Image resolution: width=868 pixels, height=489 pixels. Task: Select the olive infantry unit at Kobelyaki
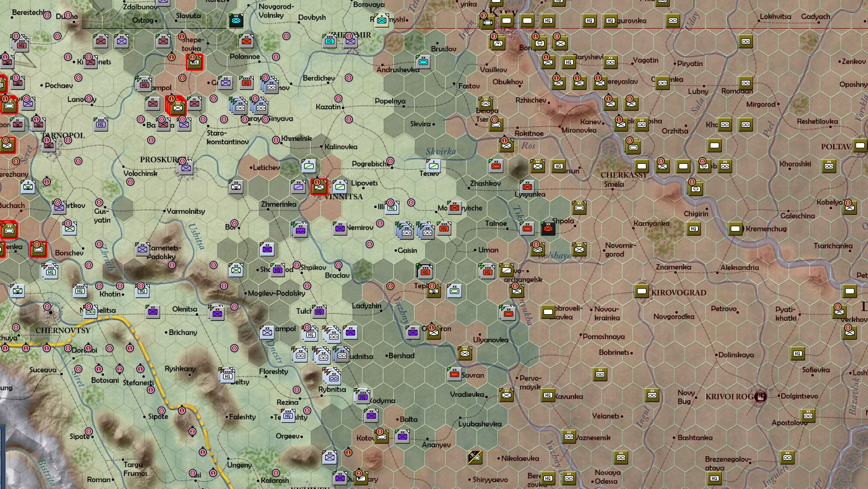(x=849, y=208)
